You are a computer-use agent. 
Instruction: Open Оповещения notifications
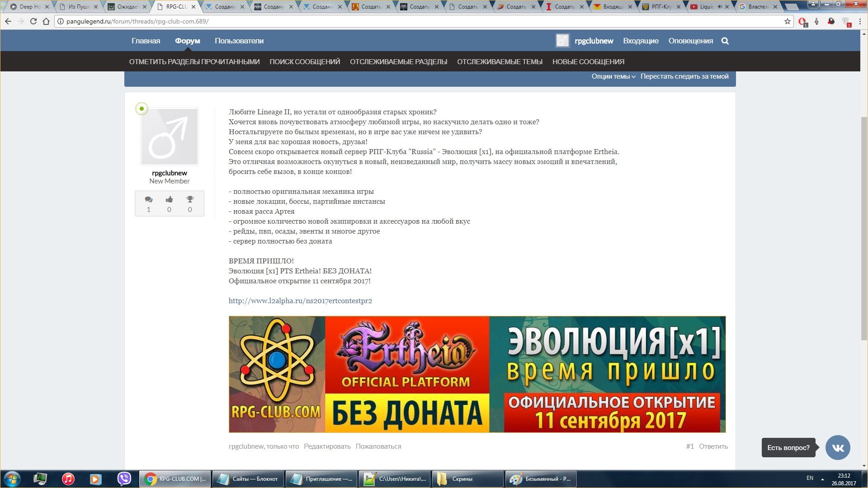click(x=691, y=41)
